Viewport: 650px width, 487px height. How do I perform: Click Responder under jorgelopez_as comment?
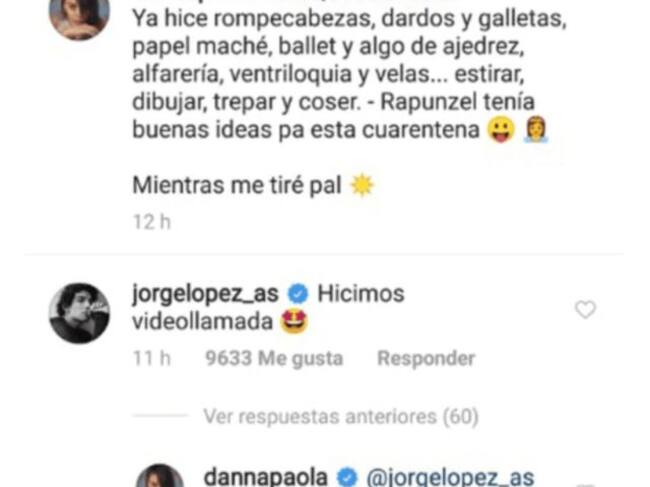[x=426, y=358]
